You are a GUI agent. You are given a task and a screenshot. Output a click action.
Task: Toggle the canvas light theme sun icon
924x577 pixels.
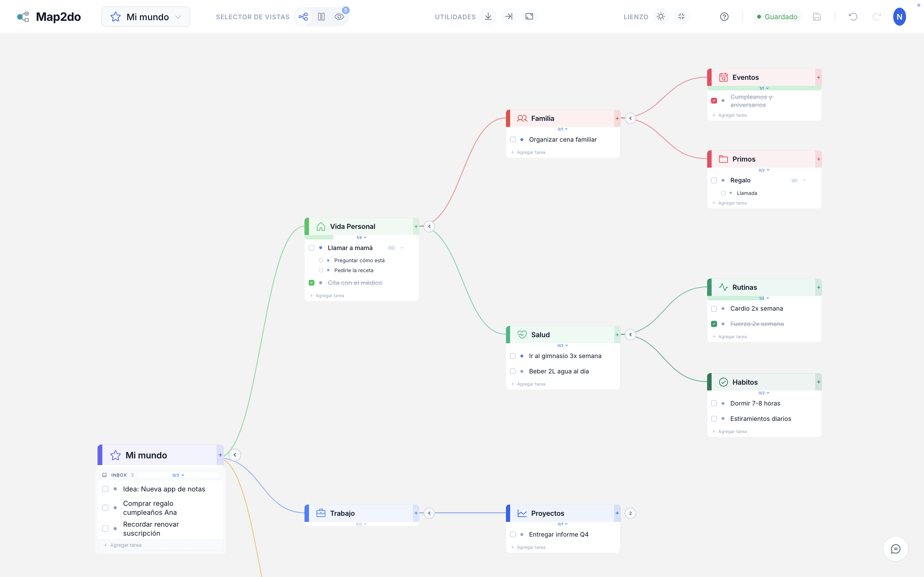661,16
